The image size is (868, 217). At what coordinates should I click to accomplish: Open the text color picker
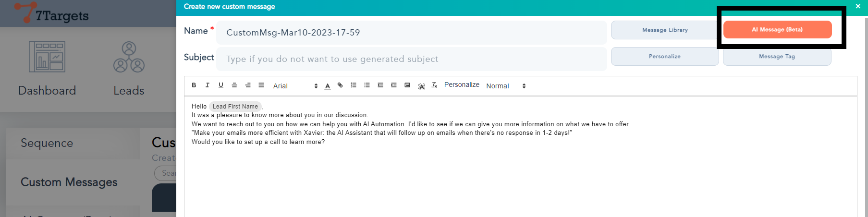pos(328,86)
